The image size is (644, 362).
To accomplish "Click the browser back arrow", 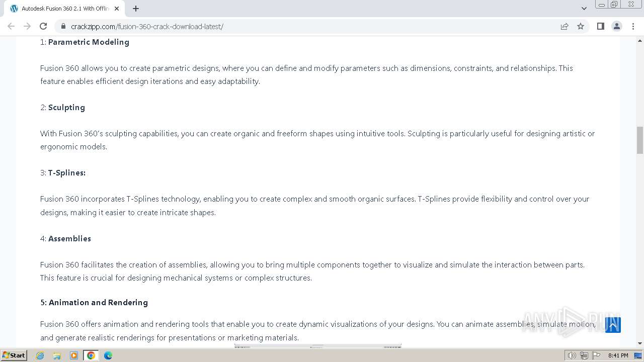I will [11, 26].
